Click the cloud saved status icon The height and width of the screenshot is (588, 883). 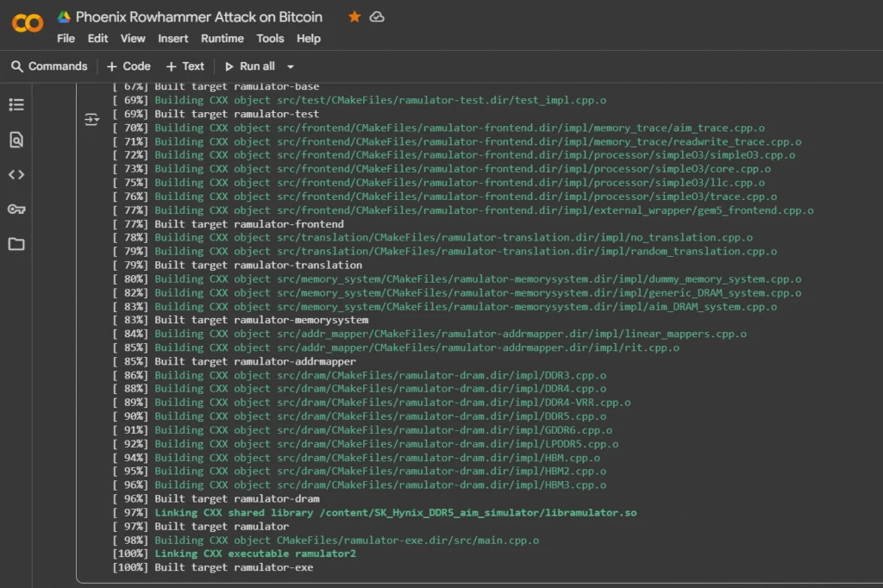tap(377, 17)
